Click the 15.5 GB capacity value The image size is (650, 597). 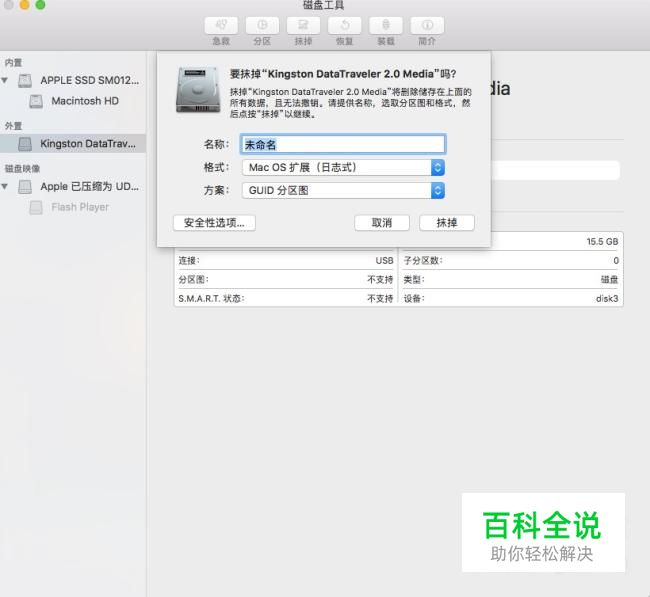tap(602, 242)
